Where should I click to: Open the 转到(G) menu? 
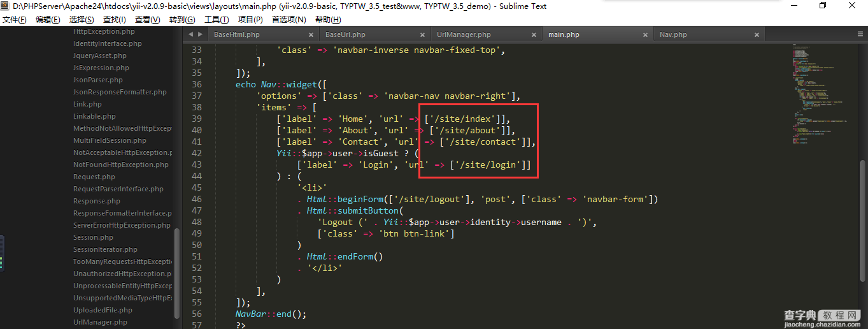point(182,19)
